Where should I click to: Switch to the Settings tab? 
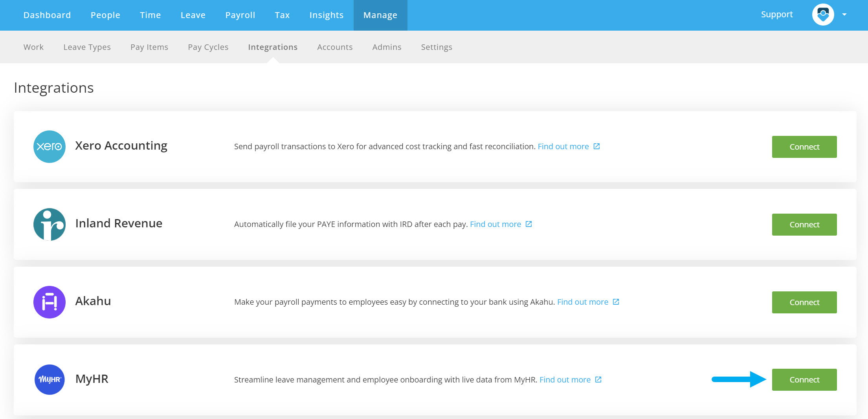pyautogui.click(x=437, y=47)
